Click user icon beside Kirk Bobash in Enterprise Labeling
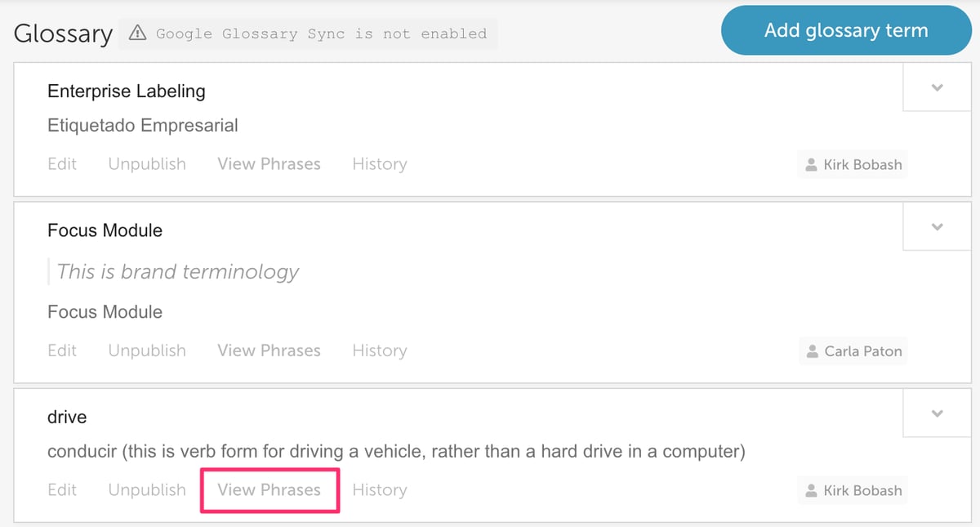The image size is (980, 527). point(811,165)
